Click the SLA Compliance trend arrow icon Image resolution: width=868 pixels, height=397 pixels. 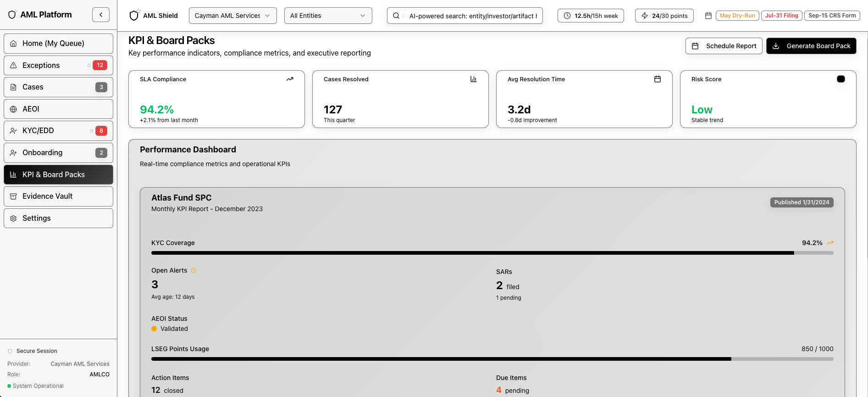click(290, 79)
